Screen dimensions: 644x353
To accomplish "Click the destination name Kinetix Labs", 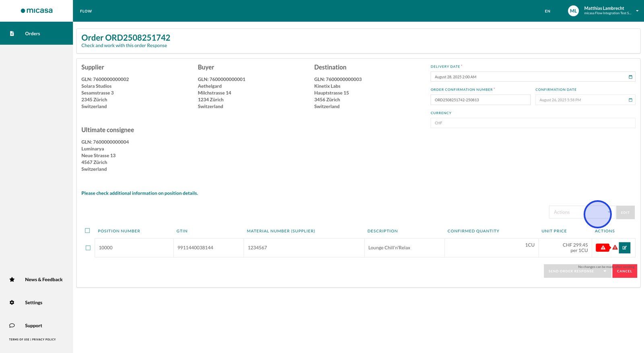I will [x=327, y=86].
